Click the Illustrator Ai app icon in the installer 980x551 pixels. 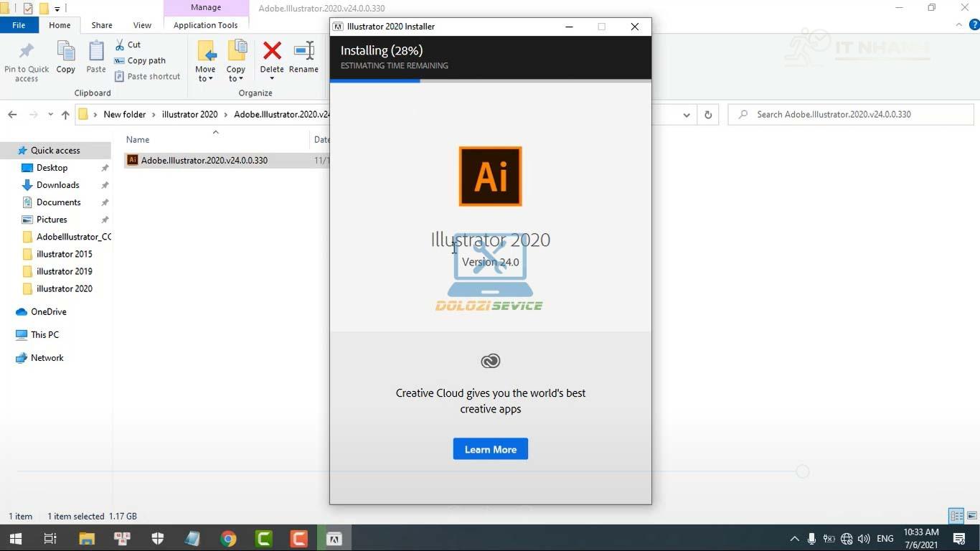pyautogui.click(x=490, y=176)
